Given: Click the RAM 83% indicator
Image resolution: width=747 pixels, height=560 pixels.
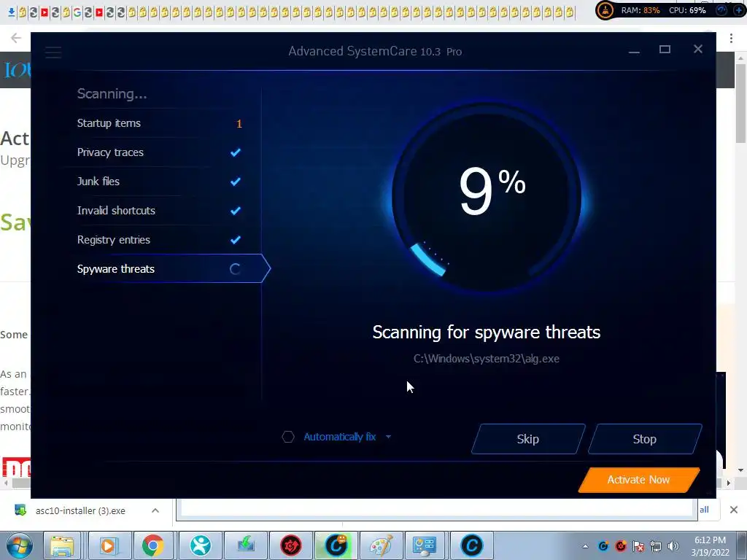Looking at the screenshot, I should click(x=640, y=10).
